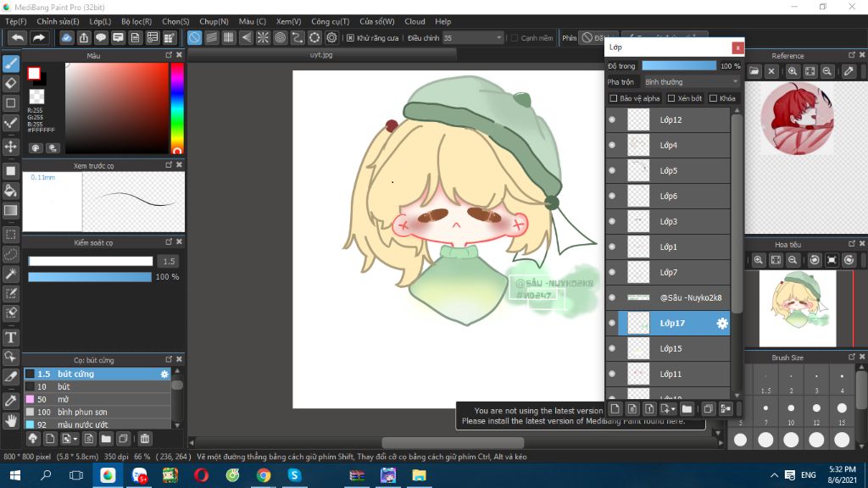Show hidden system tray icons
This screenshot has height=488, width=868.
(774, 475)
